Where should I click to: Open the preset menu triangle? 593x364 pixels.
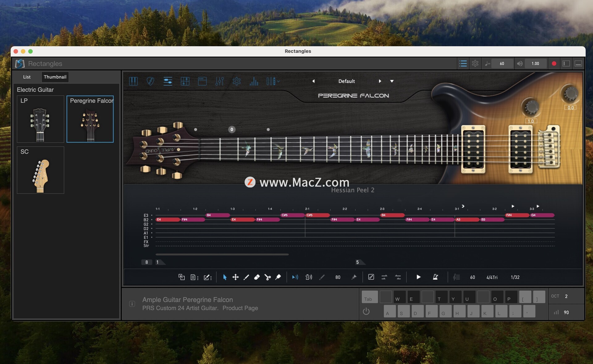click(x=392, y=81)
